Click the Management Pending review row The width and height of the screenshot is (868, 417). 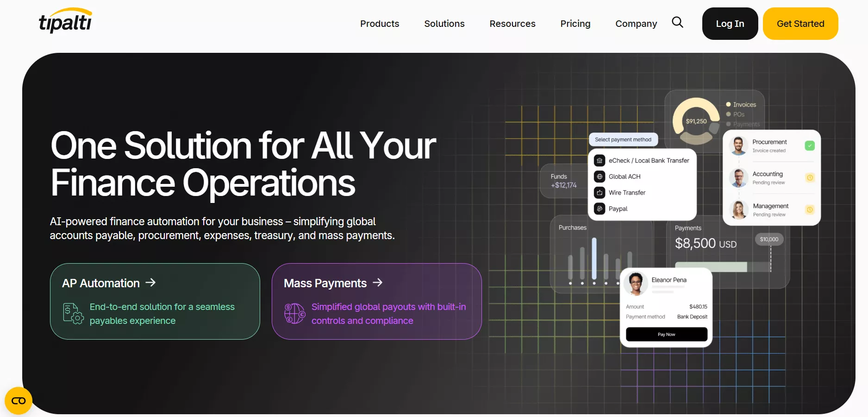click(772, 210)
